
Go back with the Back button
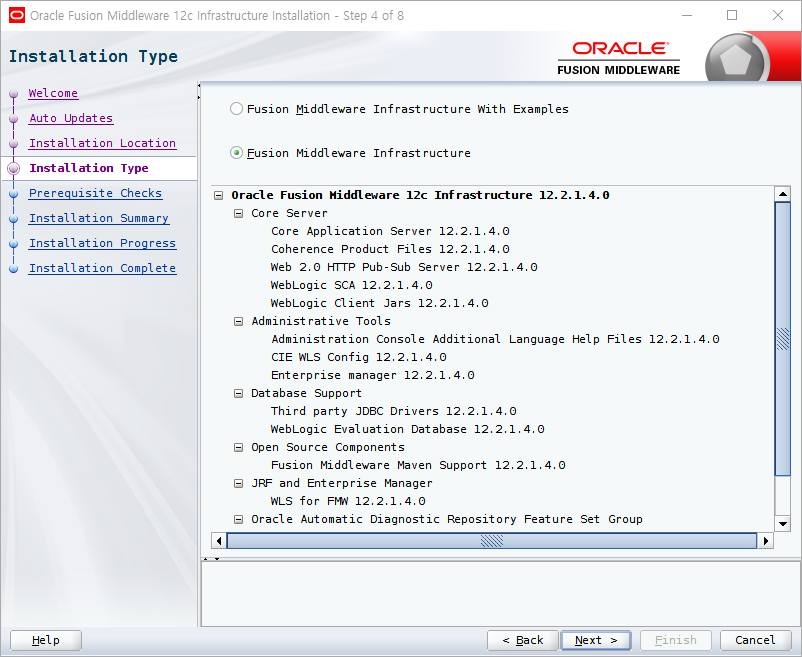pyautogui.click(x=523, y=640)
